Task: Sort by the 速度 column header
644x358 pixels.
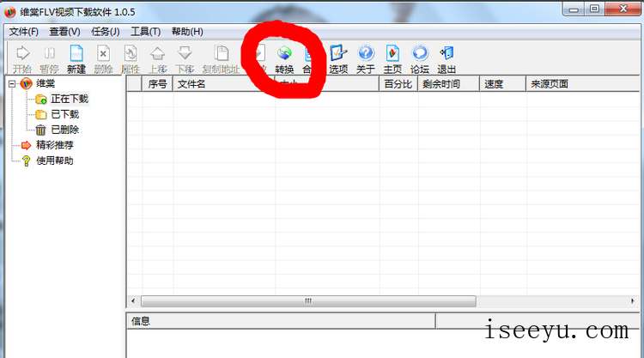Action: tap(502, 84)
